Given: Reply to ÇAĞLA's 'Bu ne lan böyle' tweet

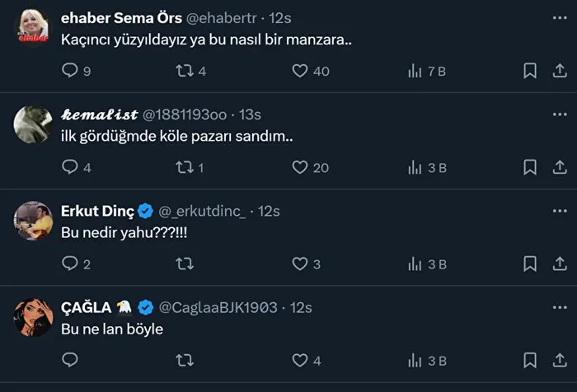Looking at the screenshot, I should coord(71,360).
